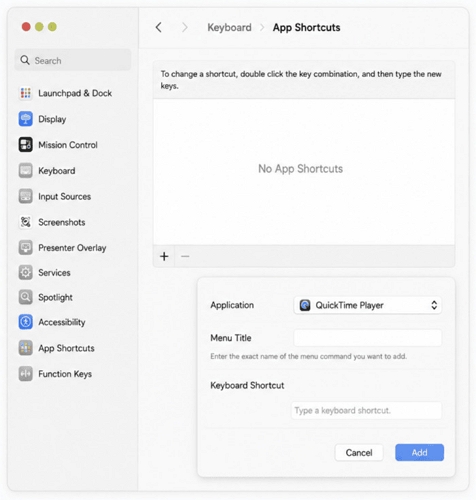Select the Services gear icon
476x500 pixels.
pos(26,273)
